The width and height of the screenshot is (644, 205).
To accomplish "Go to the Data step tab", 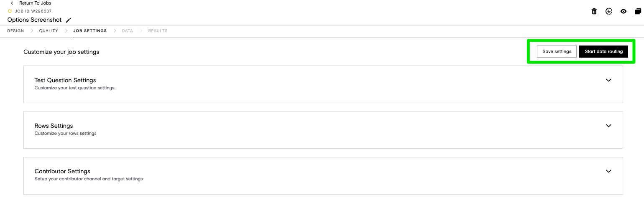I will pos(128,31).
